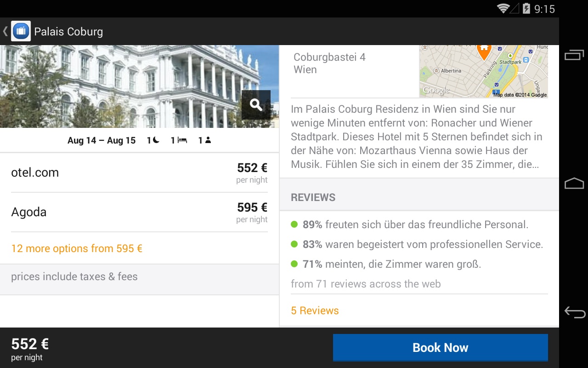Expand 12 more options from 595 €
Screen dimensions: 588x368
click(77, 248)
